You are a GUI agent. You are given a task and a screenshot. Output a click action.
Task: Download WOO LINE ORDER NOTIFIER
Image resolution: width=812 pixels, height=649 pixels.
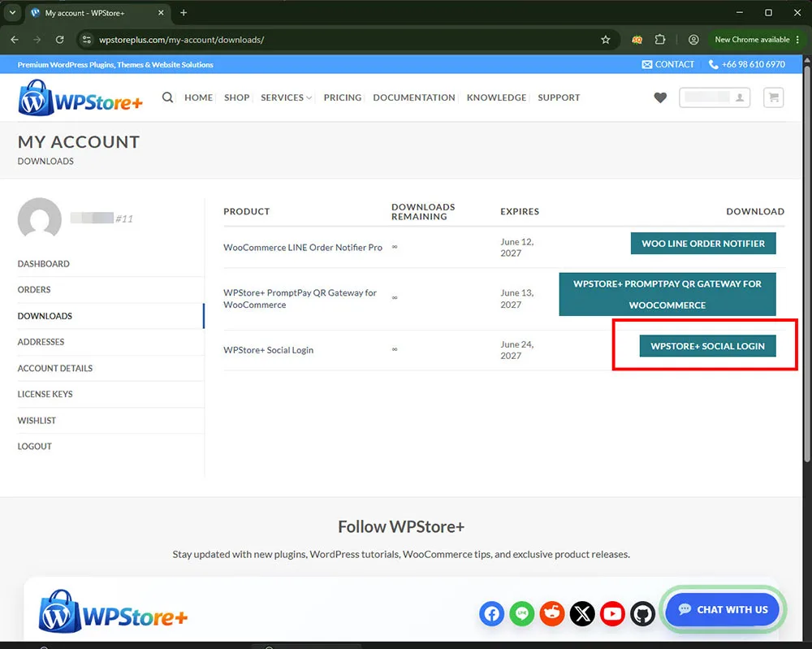[x=703, y=244]
